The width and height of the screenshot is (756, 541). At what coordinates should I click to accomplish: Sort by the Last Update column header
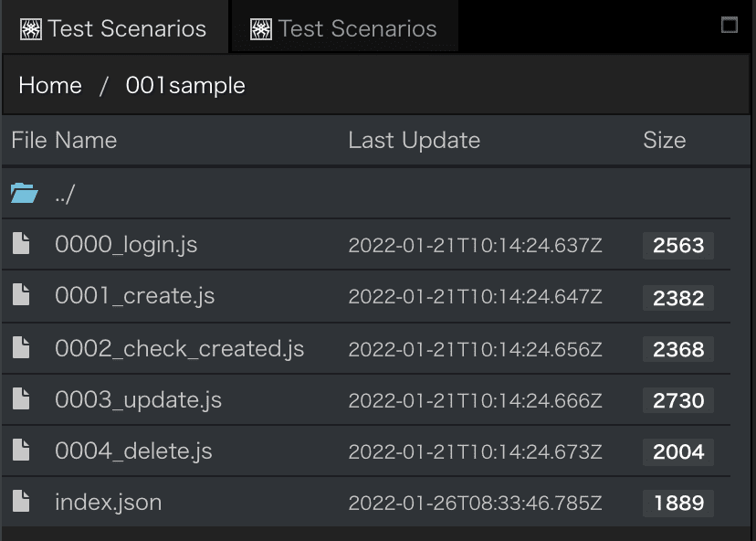415,141
